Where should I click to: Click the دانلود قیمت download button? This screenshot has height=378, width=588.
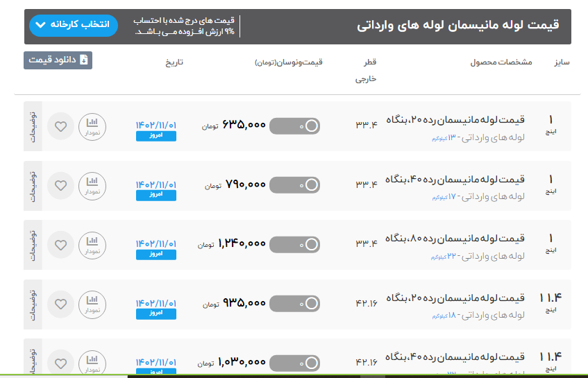[58, 60]
